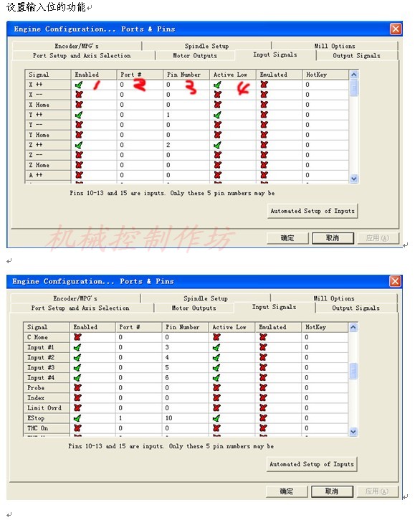Open Output Signals tab in lower dialog
420x520 pixels.
click(355, 308)
